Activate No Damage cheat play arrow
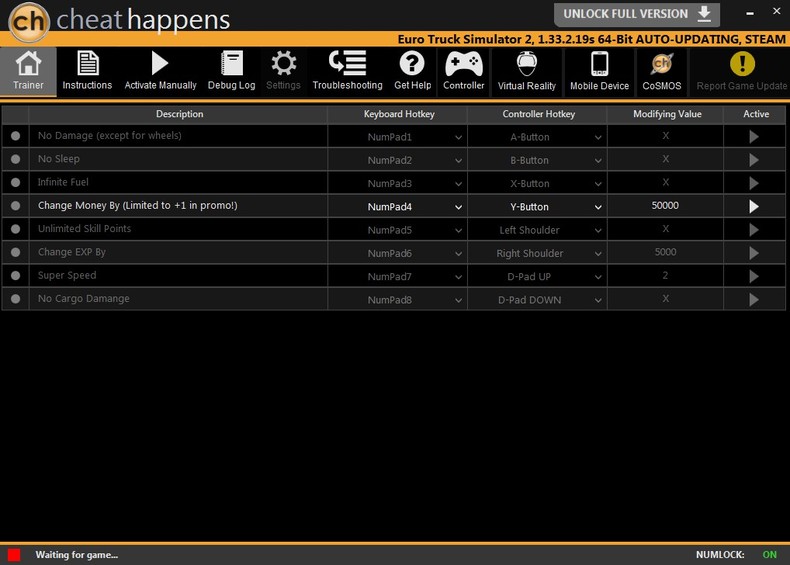The width and height of the screenshot is (790, 565). click(x=754, y=137)
